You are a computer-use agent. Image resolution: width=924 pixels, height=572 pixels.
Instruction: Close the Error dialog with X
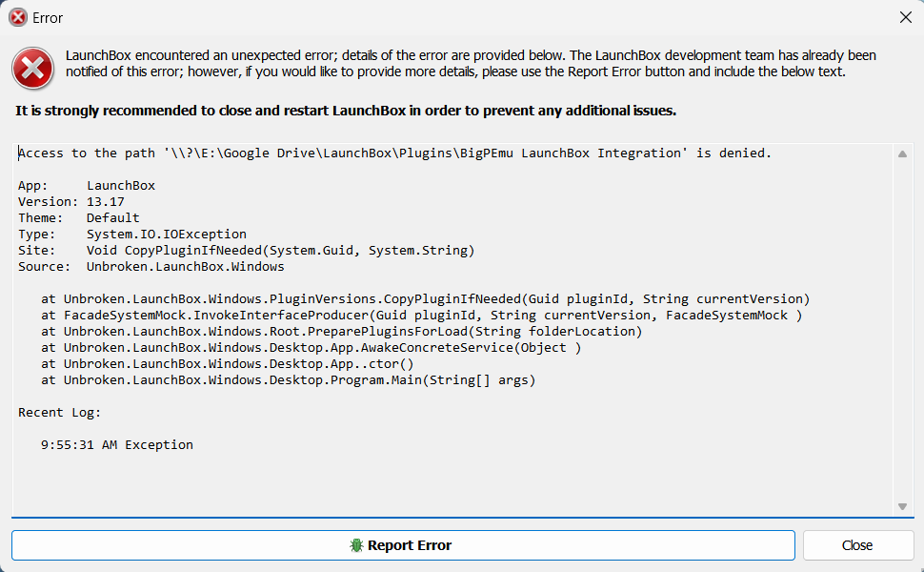906,18
